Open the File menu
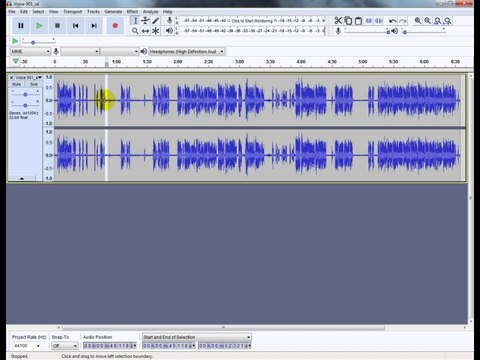The image size is (480, 360). tap(12, 12)
